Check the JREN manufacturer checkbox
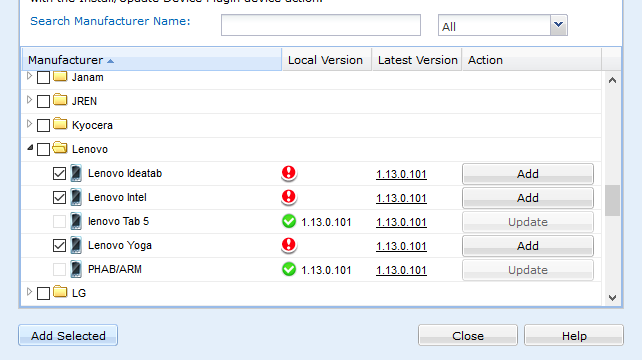This screenshot has height=360, width=642. click(x=43, y=101)
